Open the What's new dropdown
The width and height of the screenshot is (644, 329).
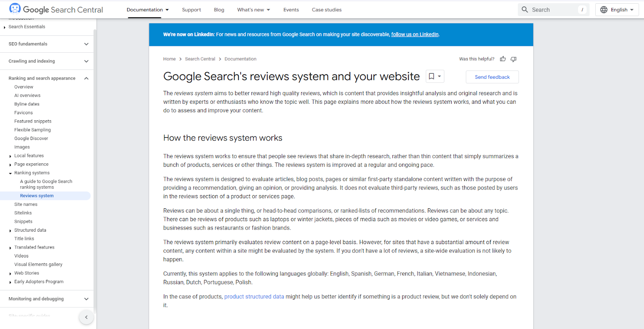pyautogui.click(x=254, y=10)
